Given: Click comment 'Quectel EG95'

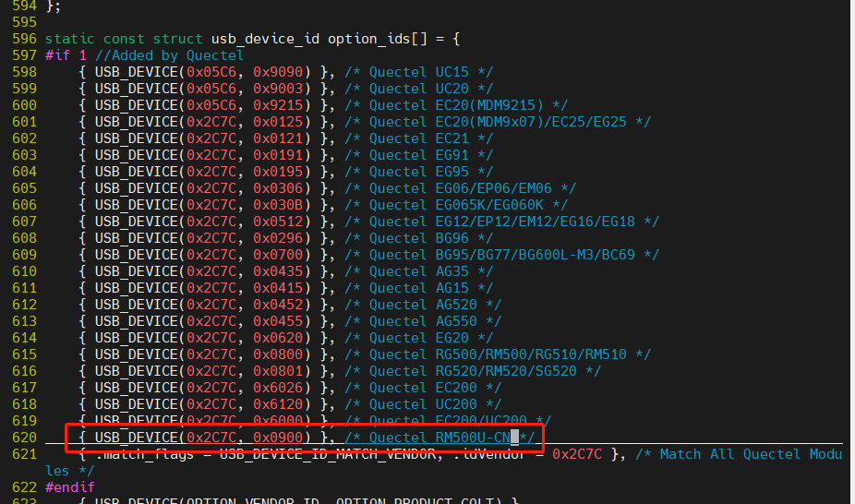Looking at the screenshot, I should coord(419,172).
